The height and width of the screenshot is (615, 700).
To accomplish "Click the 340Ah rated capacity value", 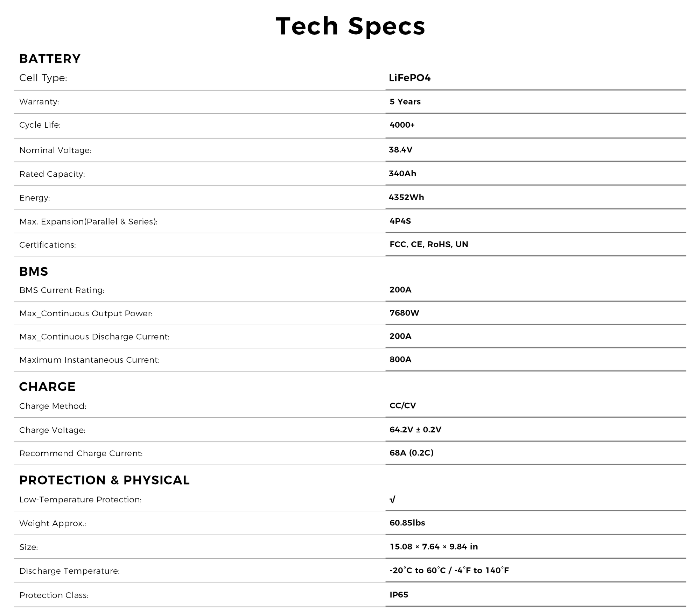I will [x=402, y=174].
